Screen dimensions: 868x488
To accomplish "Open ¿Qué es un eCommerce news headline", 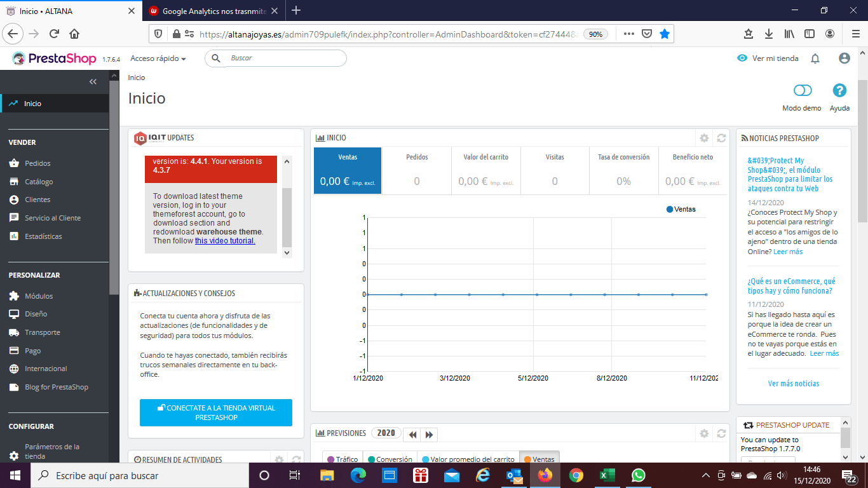I will (792, 286).
